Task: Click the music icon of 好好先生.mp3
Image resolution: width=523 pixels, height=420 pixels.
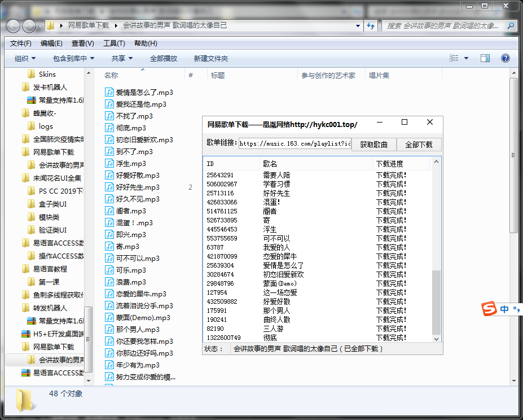Action: 109,187
